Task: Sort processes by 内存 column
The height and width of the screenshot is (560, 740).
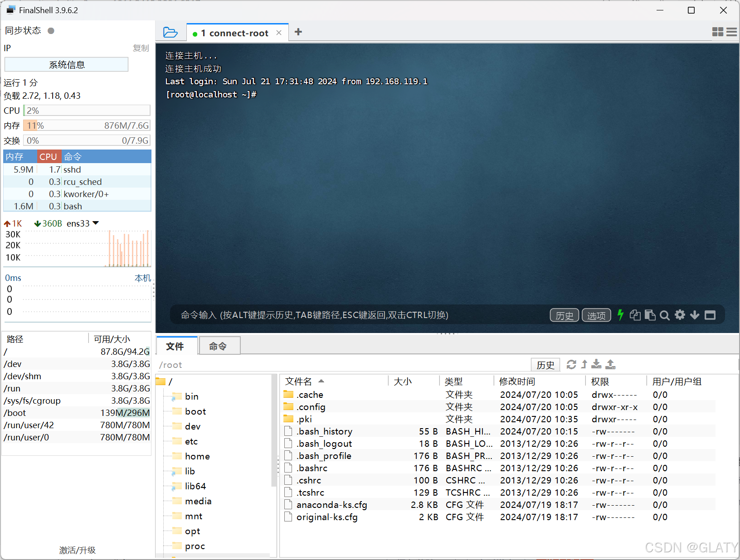Action: 20,156
